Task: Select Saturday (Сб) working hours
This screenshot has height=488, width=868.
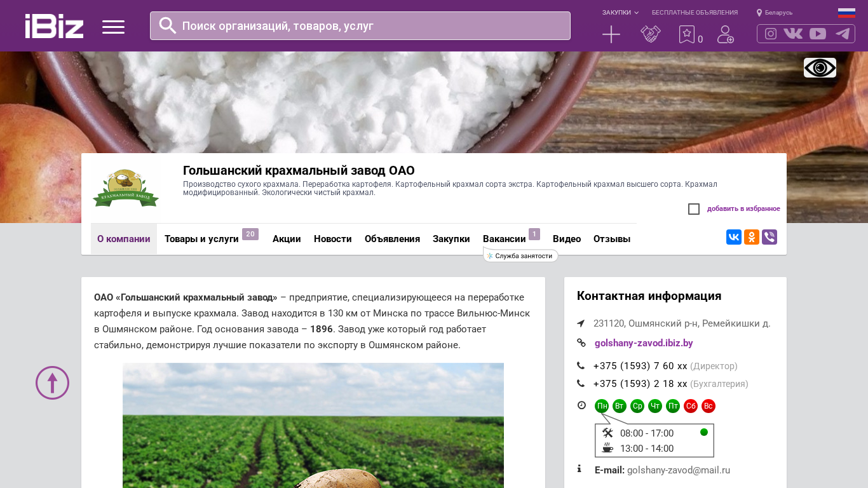Action: 691,406
